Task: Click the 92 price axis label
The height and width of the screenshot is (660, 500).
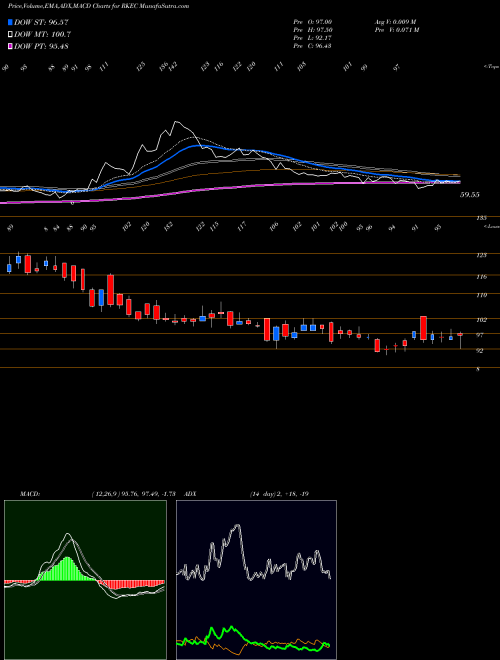Action: [x=480, y=350]
